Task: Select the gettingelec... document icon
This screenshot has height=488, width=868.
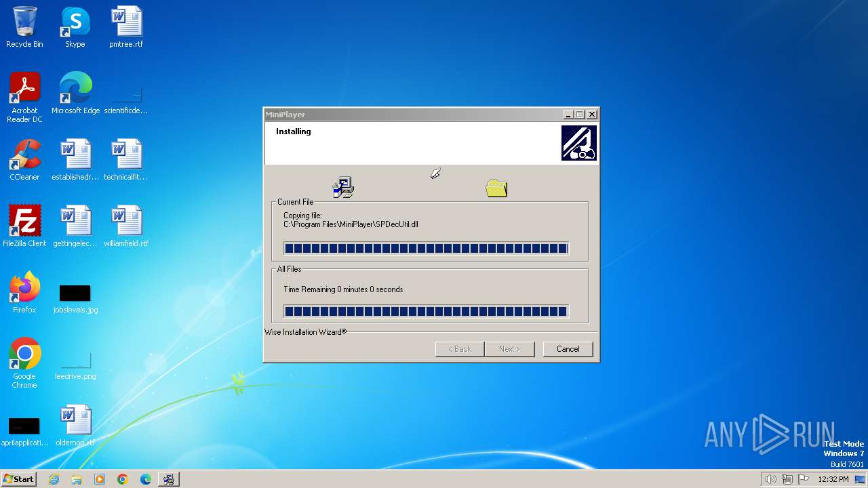Action: (x=75, y=226)
